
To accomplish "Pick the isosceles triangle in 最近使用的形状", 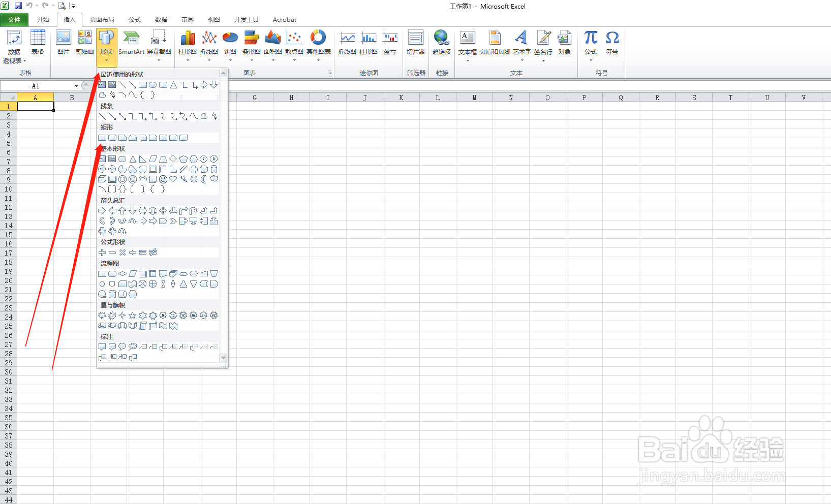I will 173,85.
